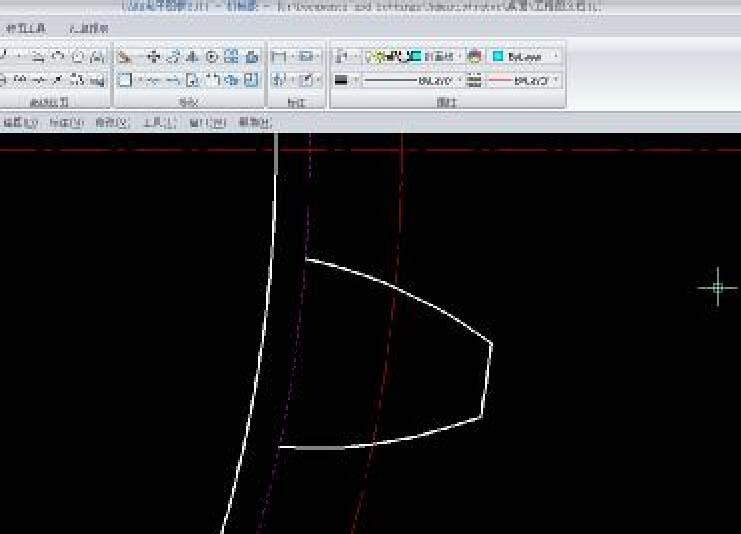Open the 窗口(W) menu
The image size is (741, 534).
pos(207,123)
